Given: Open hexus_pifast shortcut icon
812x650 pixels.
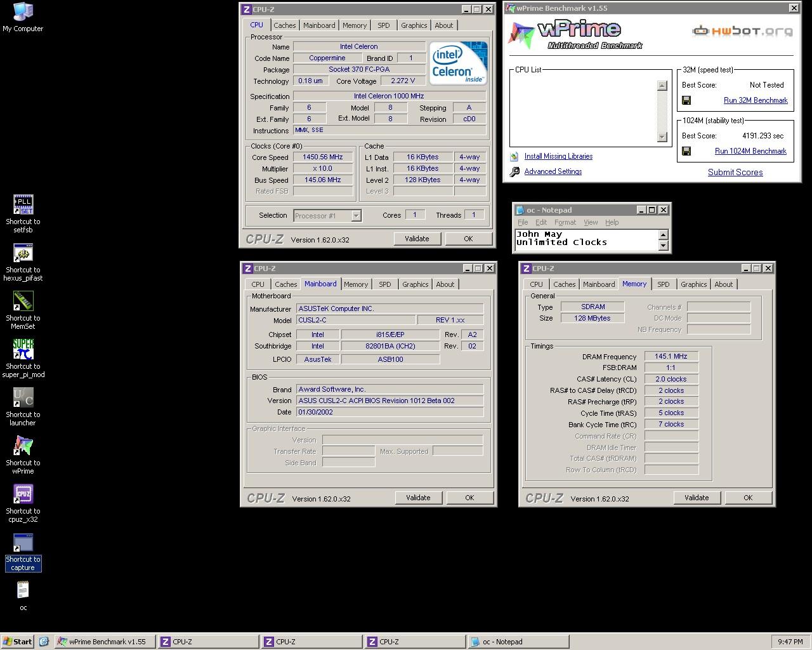Looking at the screenshot, I should pyautogui.click(x=23, y=253).
